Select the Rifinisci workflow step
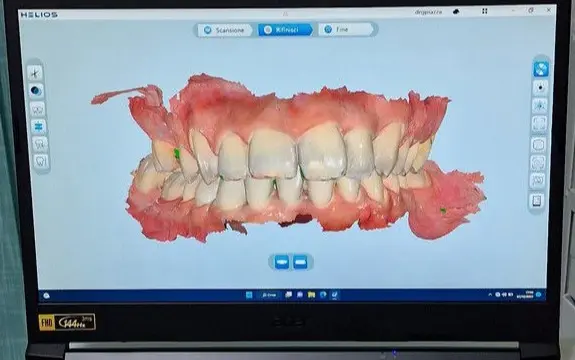 tap(285, 30)
